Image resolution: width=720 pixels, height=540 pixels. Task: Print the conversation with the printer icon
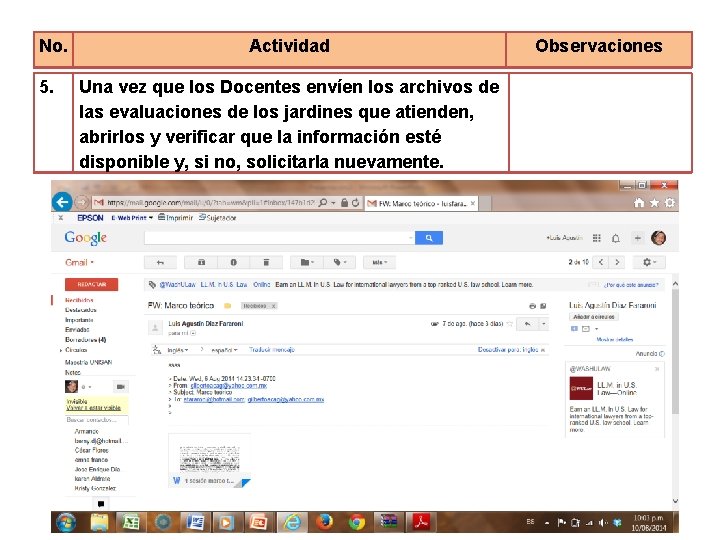[532, 306]
